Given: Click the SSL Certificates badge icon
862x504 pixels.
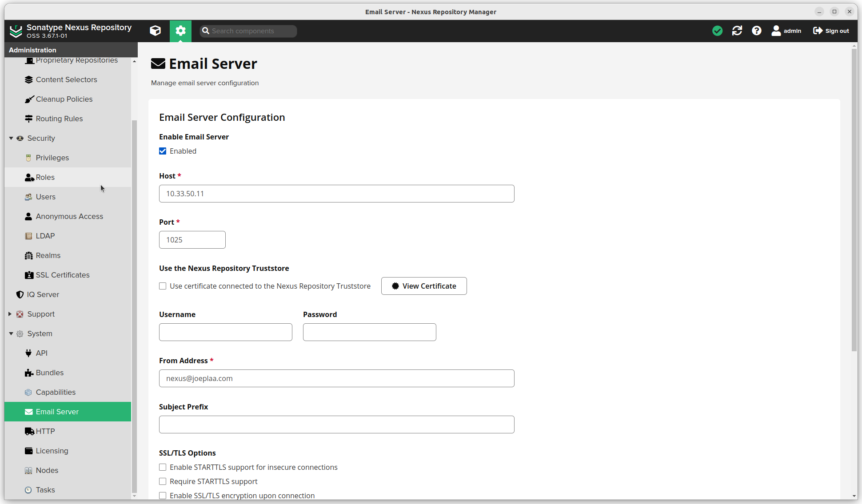Looking at the screenshot, I should 29,275.
